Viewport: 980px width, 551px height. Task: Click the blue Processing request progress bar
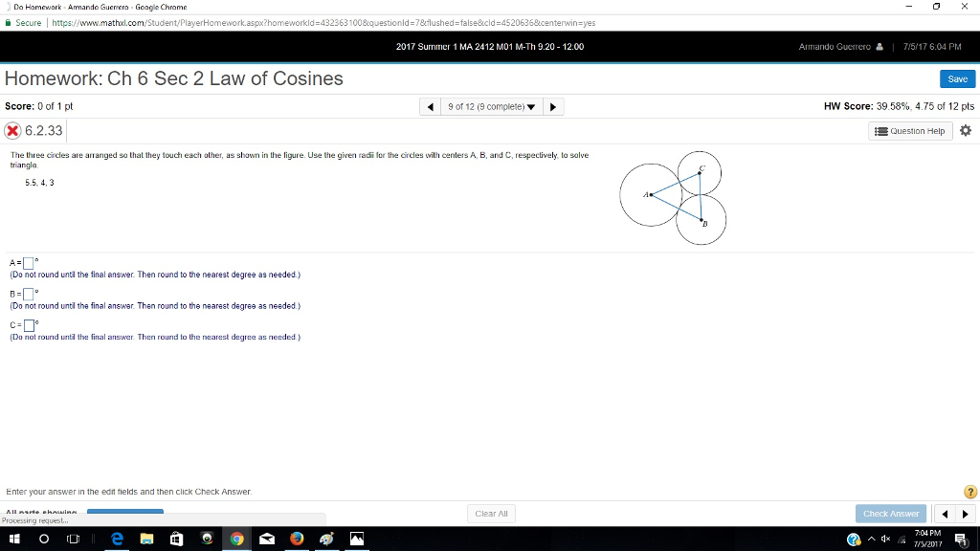pos(124,511)
